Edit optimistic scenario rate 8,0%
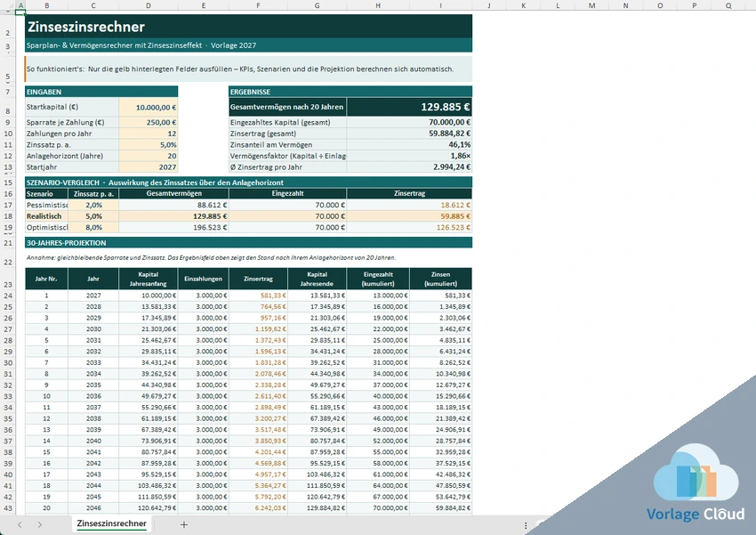The width and height of the screenshot is (756, 535). [x=93, y=227]
